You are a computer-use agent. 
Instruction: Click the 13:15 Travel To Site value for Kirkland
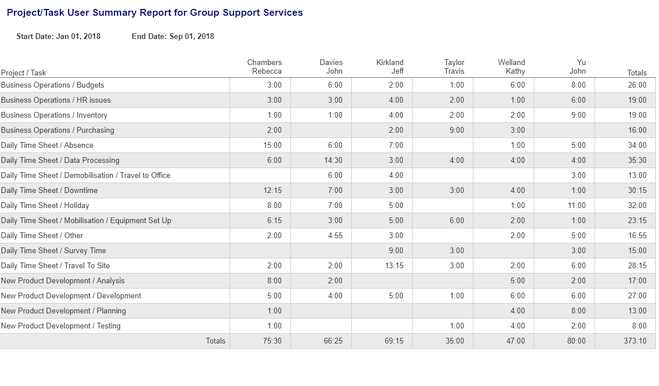(x=394, y=266)
